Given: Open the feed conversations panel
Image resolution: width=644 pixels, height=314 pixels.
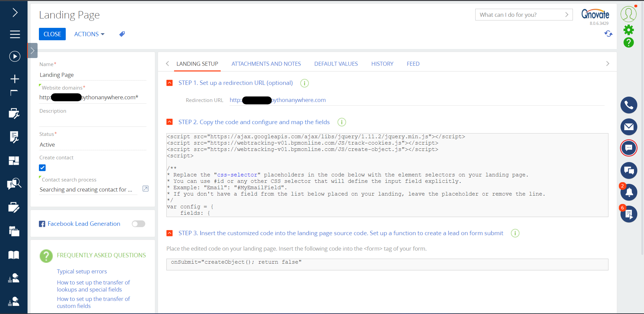Looking at the screenshot, I should pyautogui.click(x=629, y=170).
